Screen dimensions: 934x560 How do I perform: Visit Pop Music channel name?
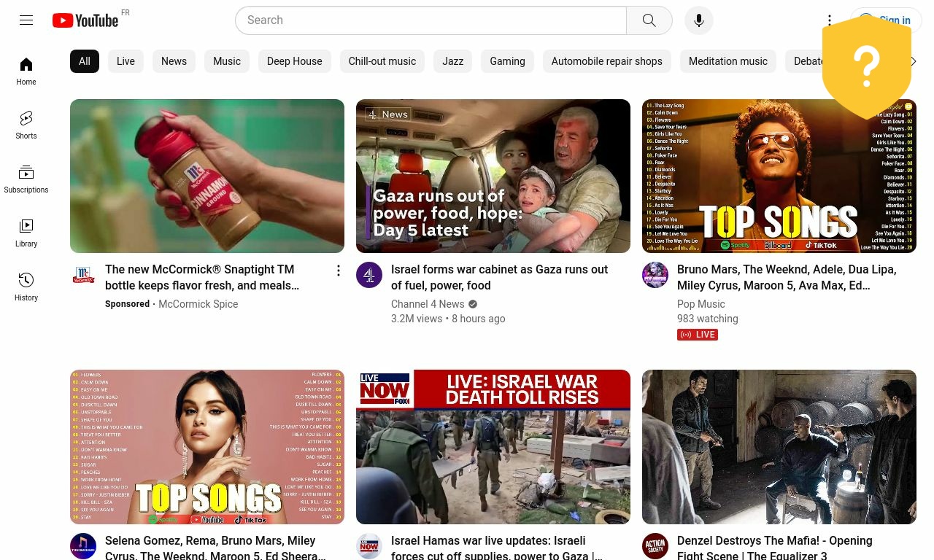click(x=701, y=304)
